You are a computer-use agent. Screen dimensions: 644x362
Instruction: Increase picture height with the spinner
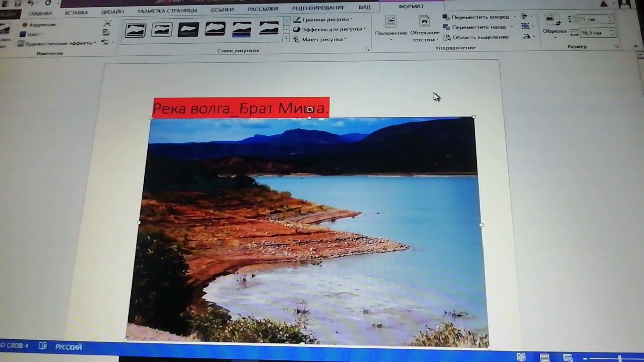(x=610, y=17)
